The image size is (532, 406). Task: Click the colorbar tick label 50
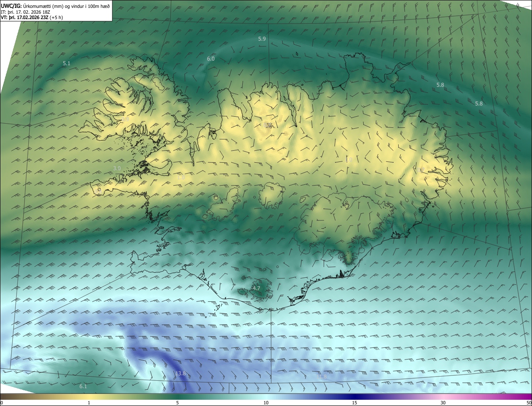[x=529, y=403]
